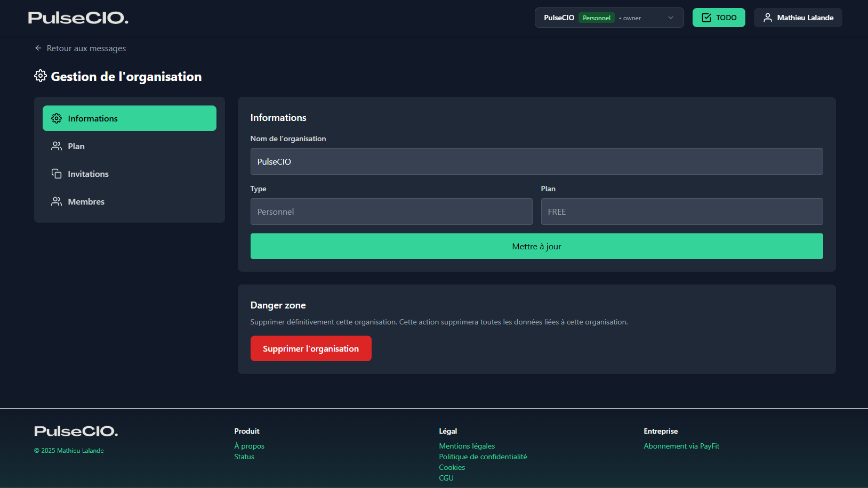Click the users icon next to Membres
Image resolution: width=868 pixels, height=488 pixels.
click(x=57, y=201)
